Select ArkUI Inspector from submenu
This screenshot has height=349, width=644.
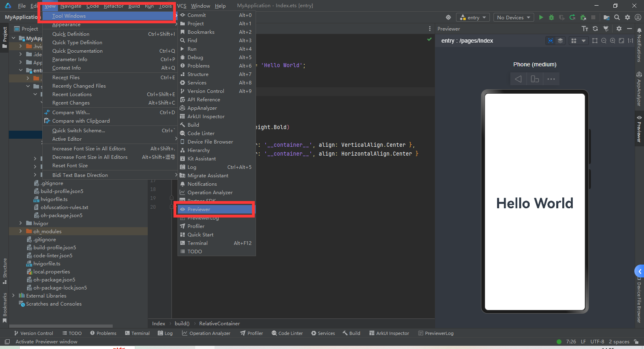[217, 116]
